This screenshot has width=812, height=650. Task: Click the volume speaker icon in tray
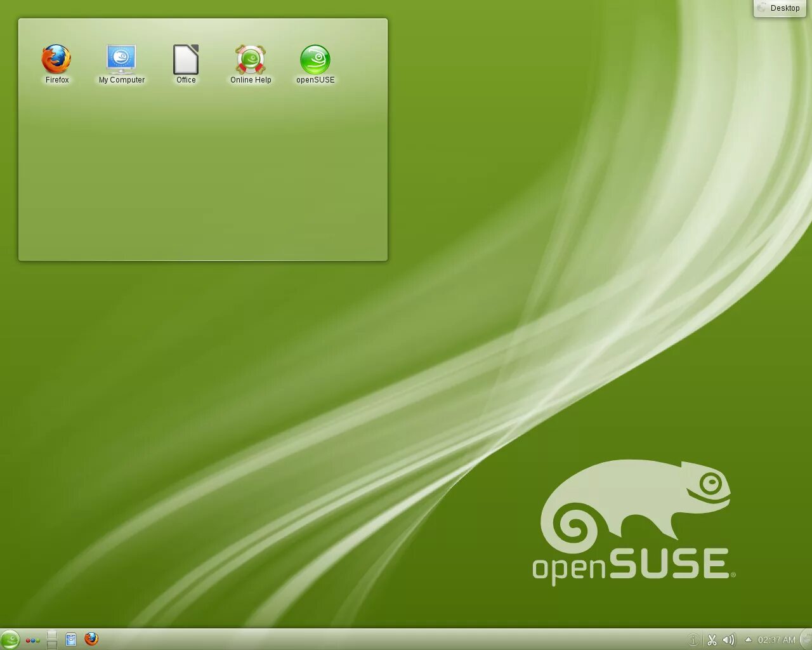(729, 640)
